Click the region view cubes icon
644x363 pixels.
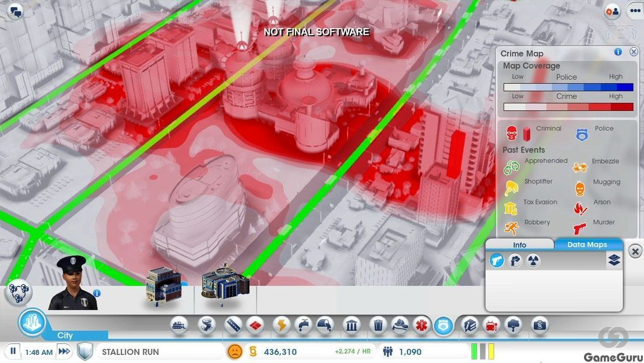coord(19,293)
